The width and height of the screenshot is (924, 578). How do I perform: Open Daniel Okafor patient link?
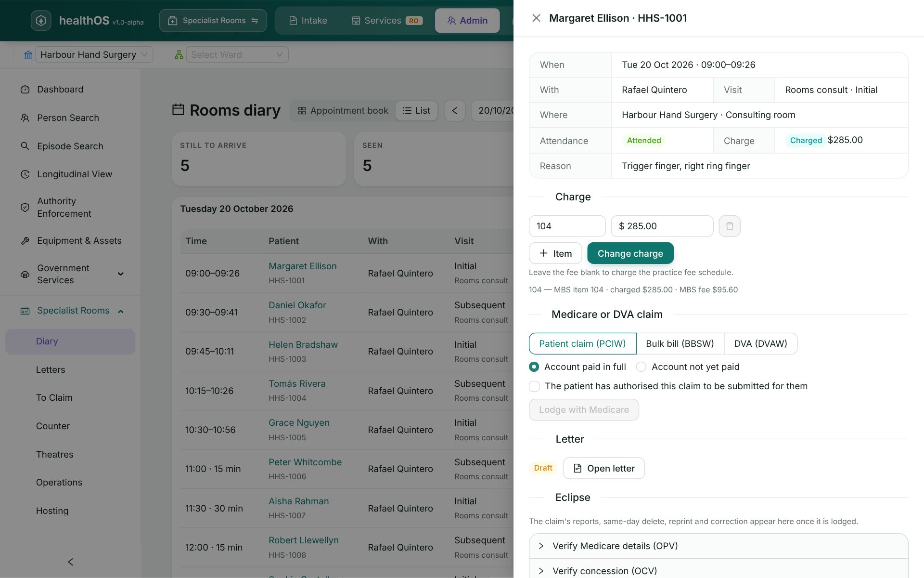point(297,305)
